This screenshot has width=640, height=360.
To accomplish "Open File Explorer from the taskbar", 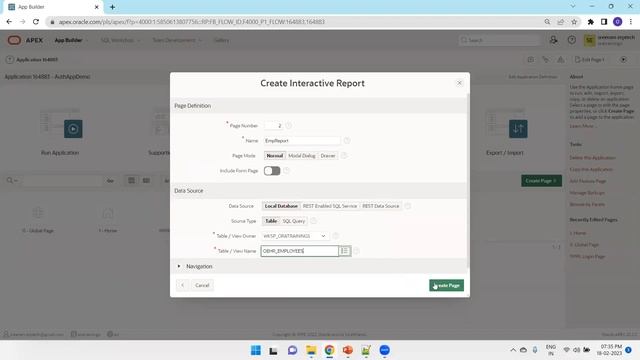I will point(311,350).
